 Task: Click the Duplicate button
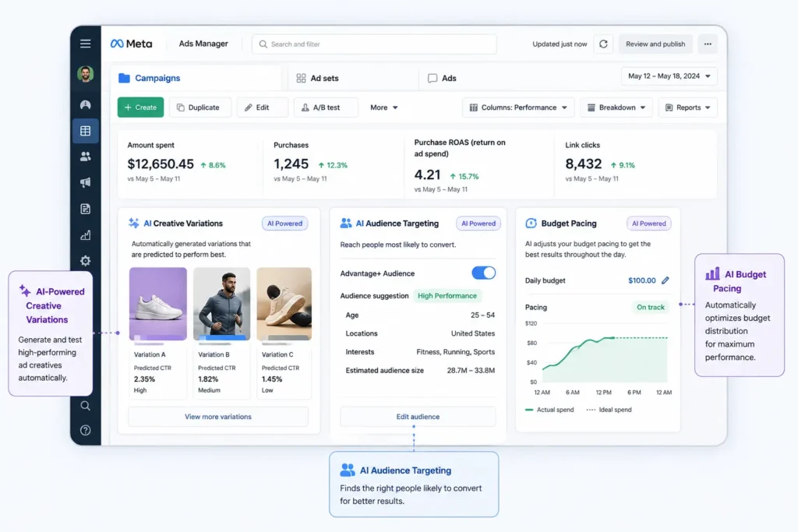tap(200, 107)
